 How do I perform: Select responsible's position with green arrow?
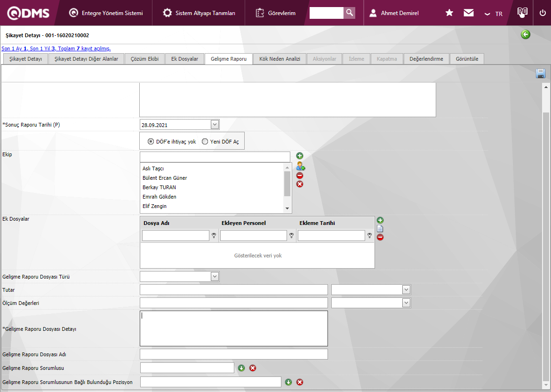(x=288, y=382)
